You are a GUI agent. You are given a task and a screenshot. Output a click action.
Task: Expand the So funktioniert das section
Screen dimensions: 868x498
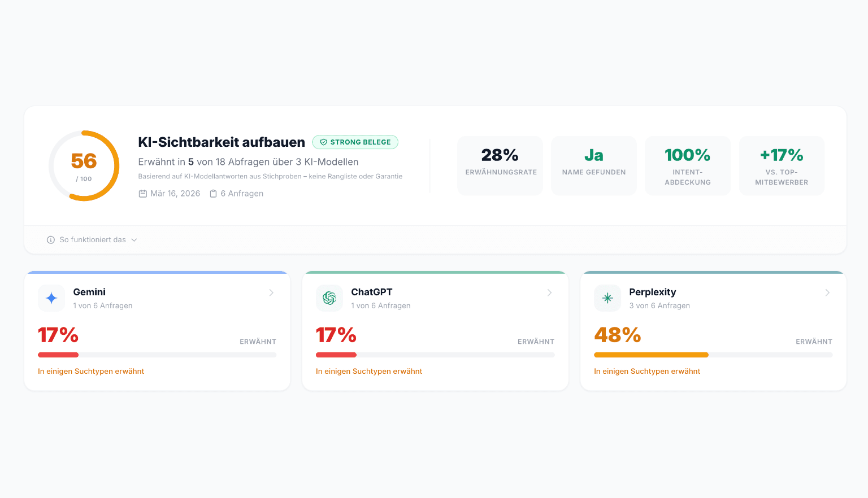point(93,240)
